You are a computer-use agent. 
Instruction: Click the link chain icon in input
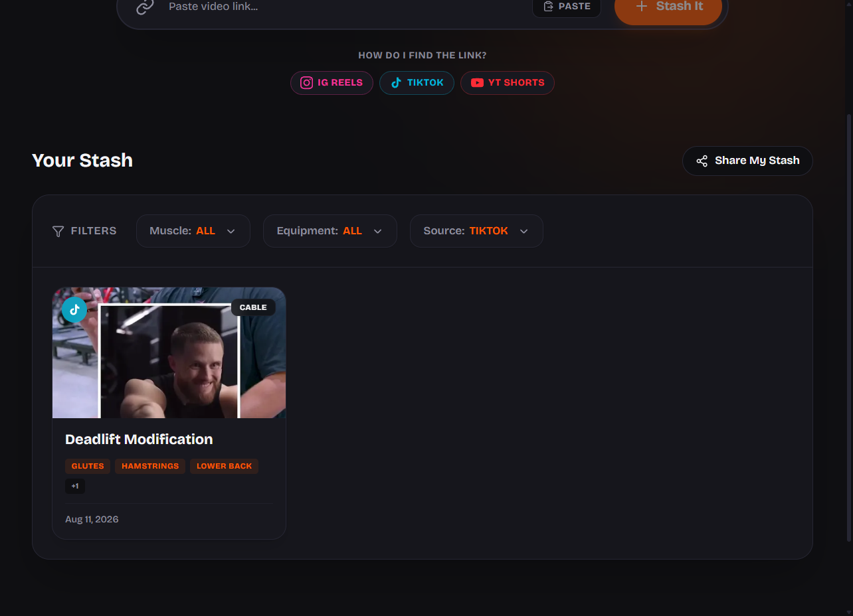point(145,7)
